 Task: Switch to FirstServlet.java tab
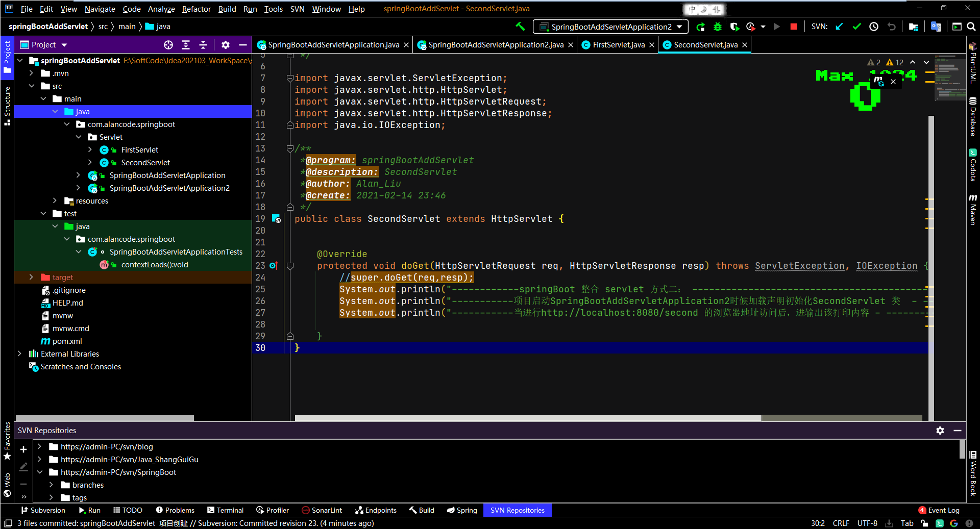click(618, 45)
